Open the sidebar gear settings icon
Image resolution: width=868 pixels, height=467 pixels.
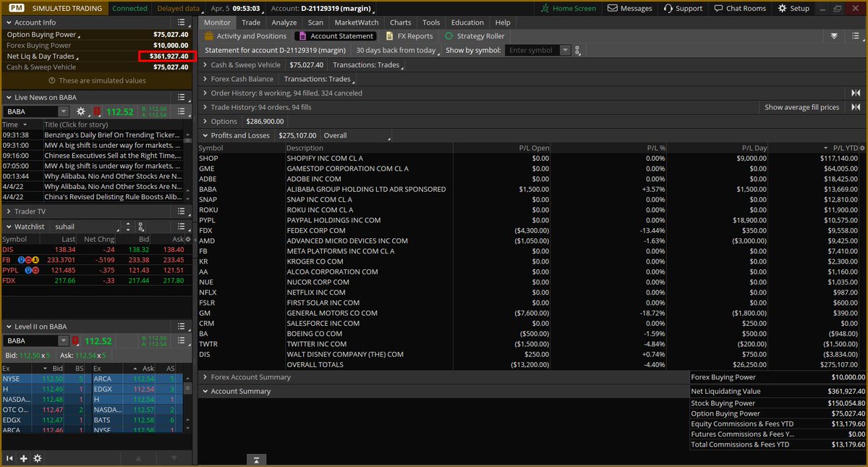click(38, 458)
